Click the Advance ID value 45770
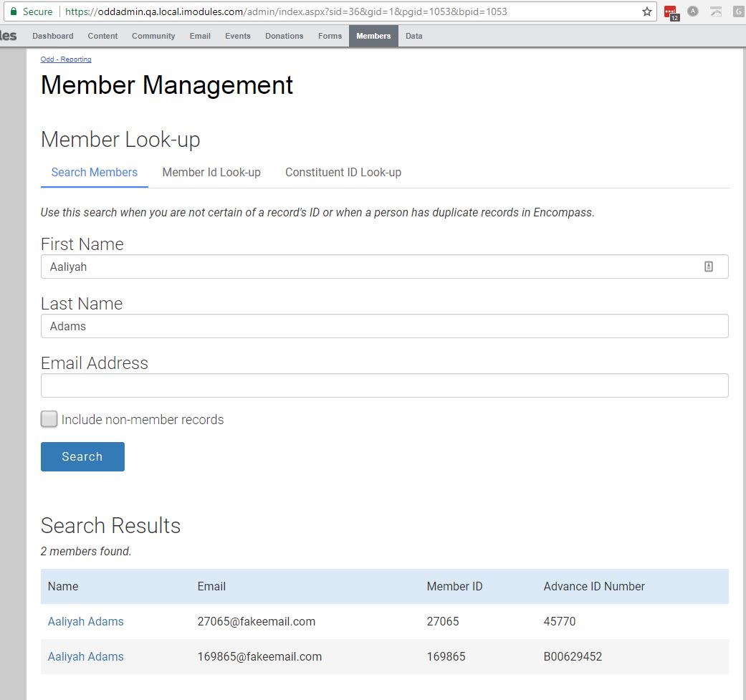Viewport: 746px width, 700px height. tap(560, 621)
